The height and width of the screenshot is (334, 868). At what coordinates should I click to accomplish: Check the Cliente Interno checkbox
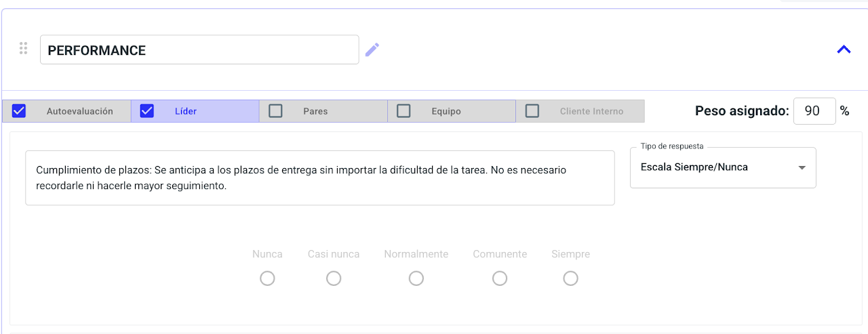(x=532, y=111)
